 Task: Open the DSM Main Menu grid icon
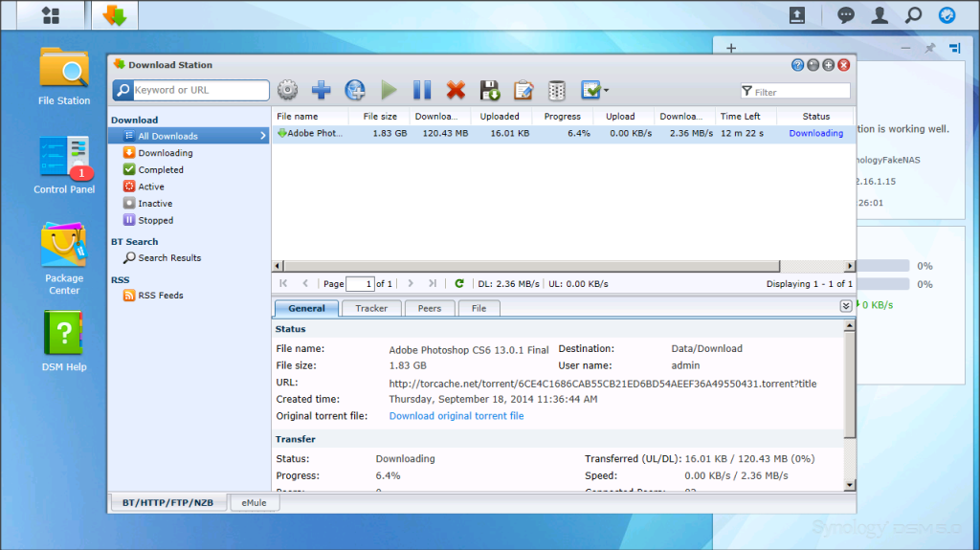click(50, 15)
